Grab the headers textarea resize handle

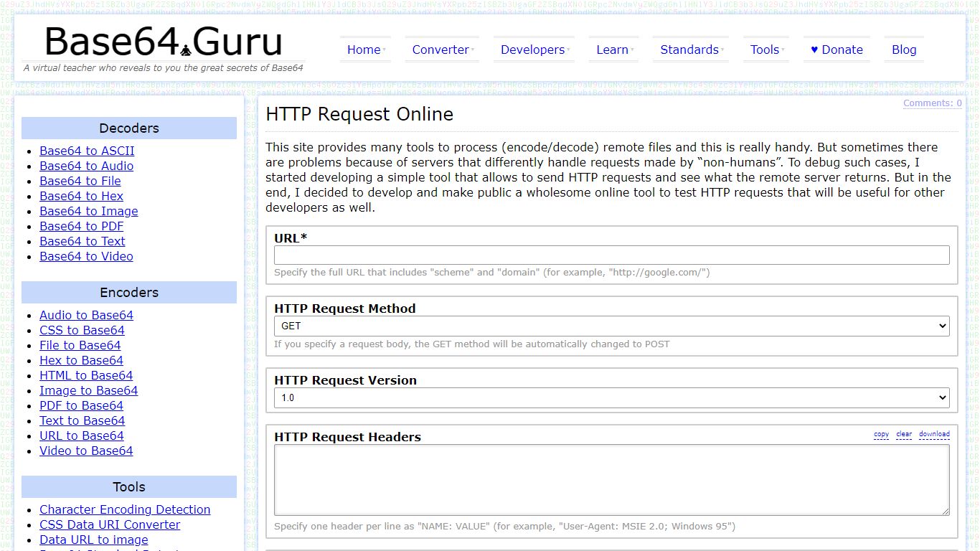[946, 512]
